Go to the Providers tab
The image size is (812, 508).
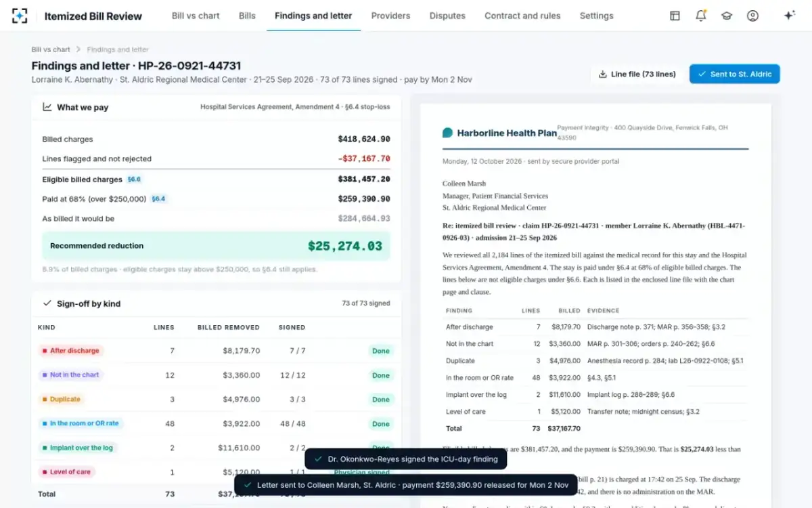(390, 16)
